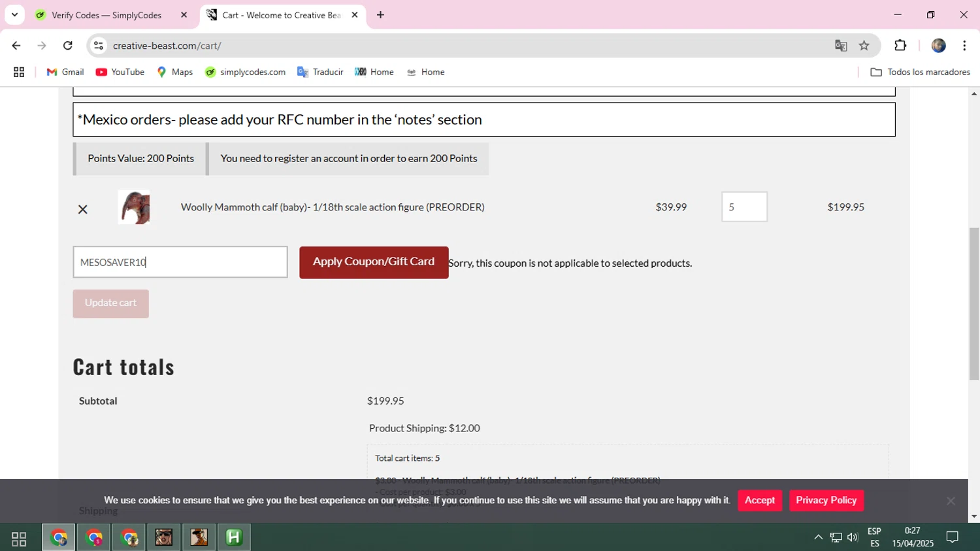Screen dimensions: 980x551
Task: Apply Coupon/Gift Card button
Action: pyautogui.click(x=374, y=262)
